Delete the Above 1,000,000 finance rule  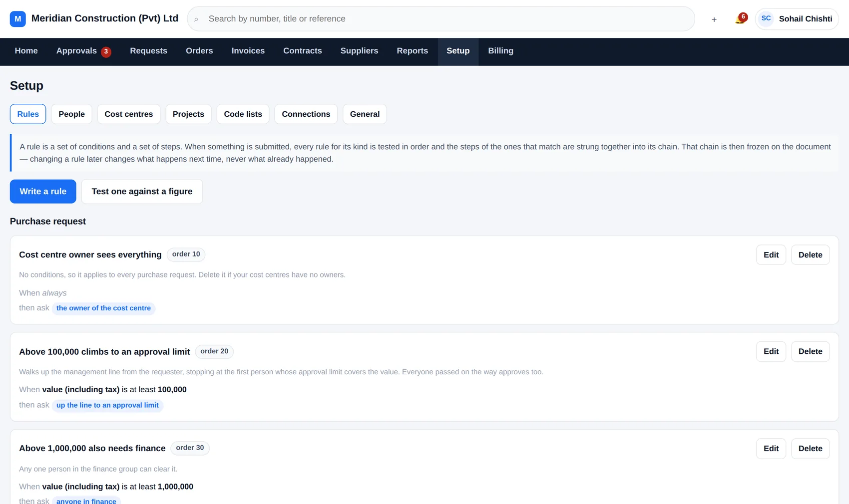pos(811,449)
